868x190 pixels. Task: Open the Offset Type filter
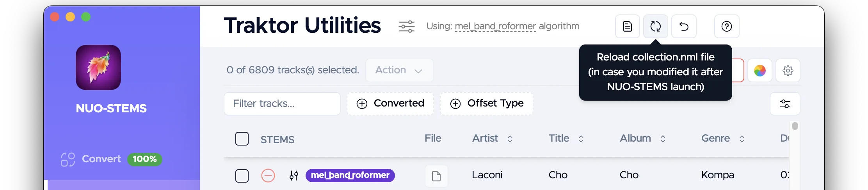[x=487, y=103]
